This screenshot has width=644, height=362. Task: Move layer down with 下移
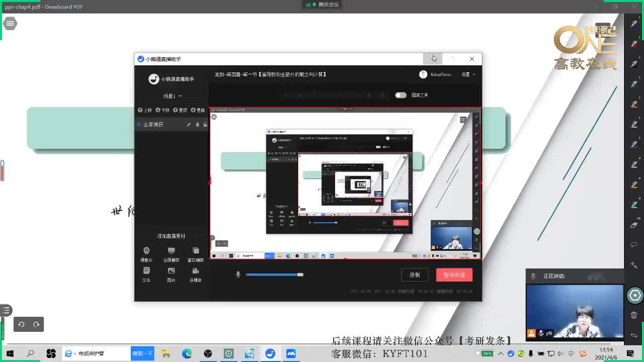pyautogui.click(x=163, y=110)
